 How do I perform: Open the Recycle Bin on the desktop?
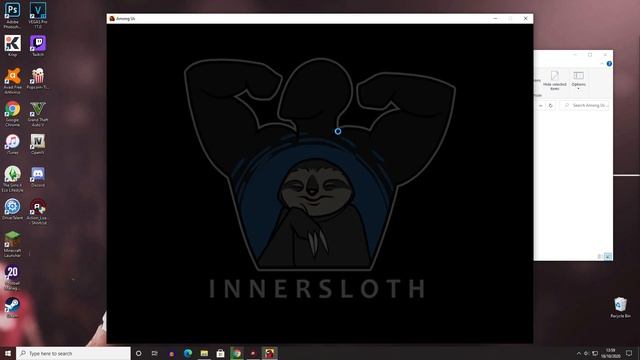click(620, 307)
